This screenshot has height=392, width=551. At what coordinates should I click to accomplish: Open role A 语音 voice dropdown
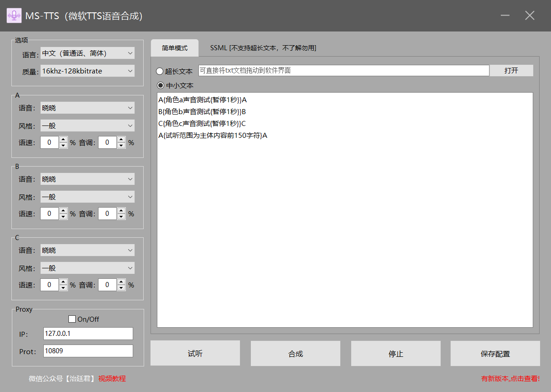point(88,108)
